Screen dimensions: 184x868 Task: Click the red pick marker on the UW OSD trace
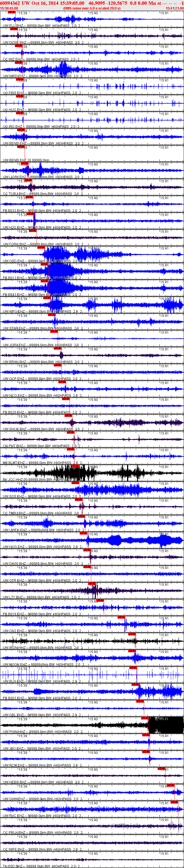click(x=41, y=247)
